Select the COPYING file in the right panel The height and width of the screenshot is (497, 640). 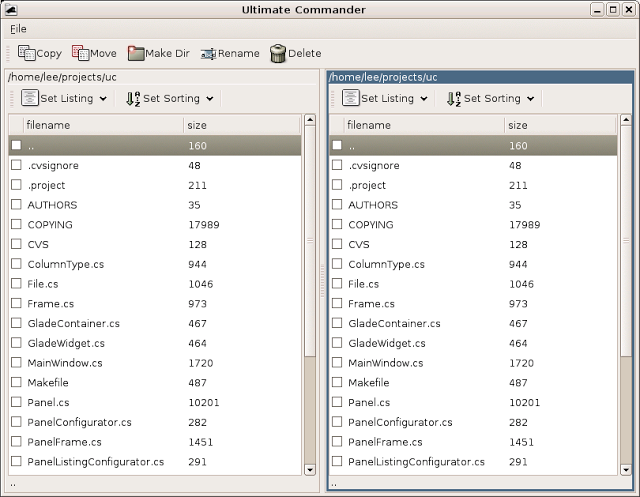coord(370,225)
